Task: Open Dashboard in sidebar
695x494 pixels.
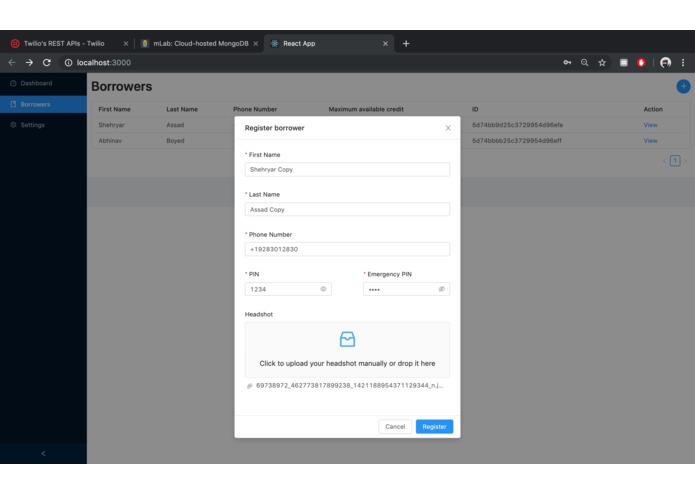Action: click(43, 83)
